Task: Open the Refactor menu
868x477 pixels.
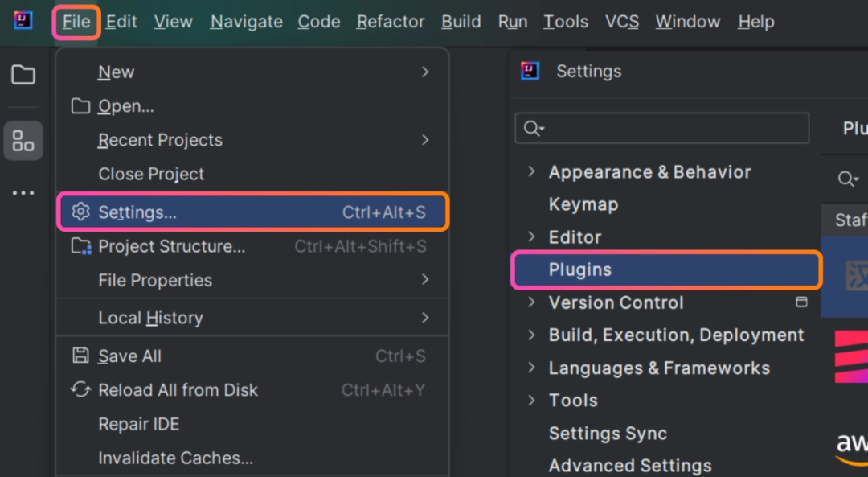Action: (391, 22)
